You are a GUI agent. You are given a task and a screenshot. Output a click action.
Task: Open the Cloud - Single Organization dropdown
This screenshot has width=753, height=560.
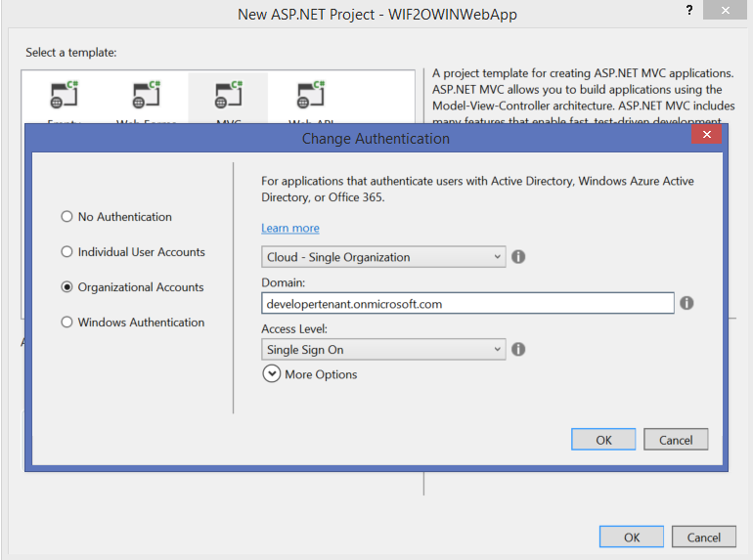(x=383, y=257)
